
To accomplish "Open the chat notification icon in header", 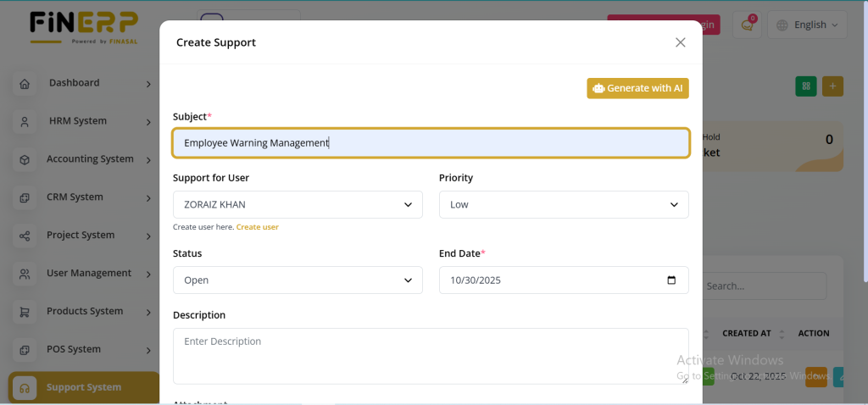I will [x=747, y=25].
